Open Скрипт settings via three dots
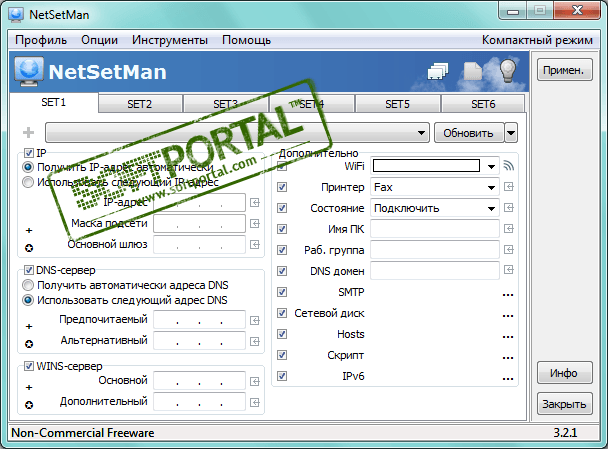Screen dimensions: 608x449 508,358
